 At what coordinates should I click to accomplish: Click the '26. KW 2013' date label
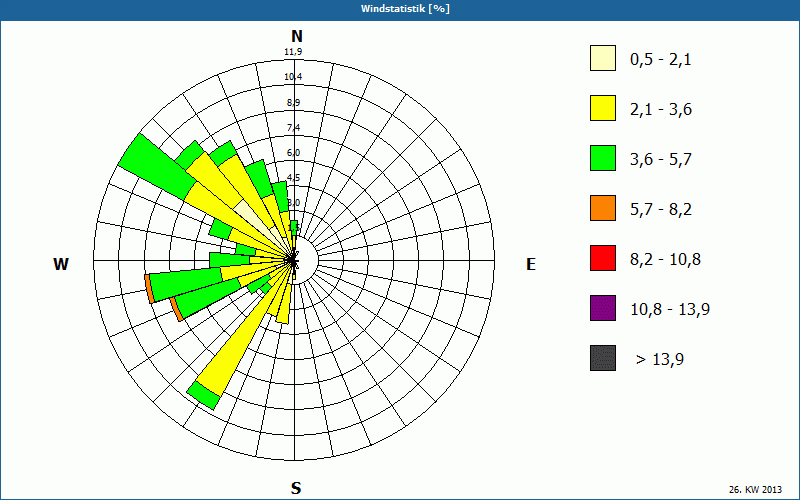[x=755, y=490]
